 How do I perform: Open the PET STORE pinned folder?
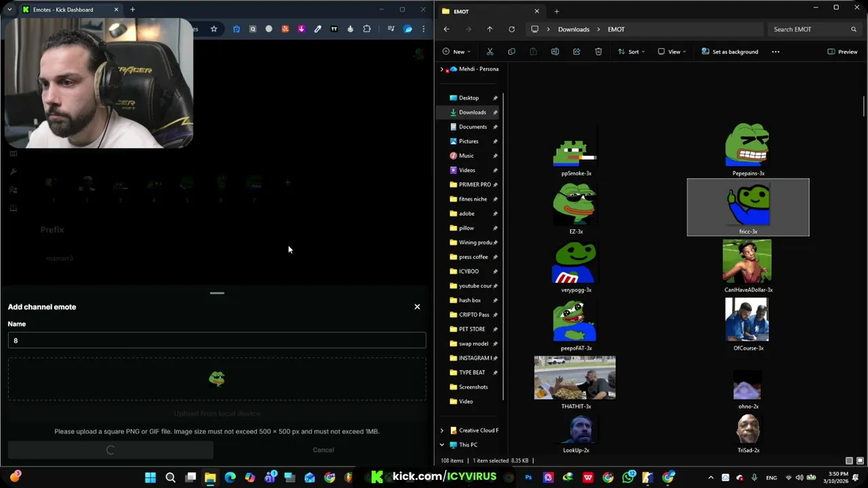coord(472,329)
